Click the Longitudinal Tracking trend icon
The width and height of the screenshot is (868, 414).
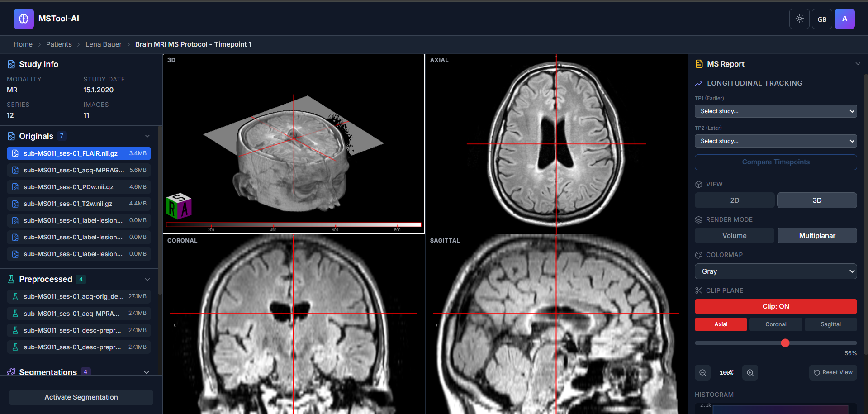[699, 83]
